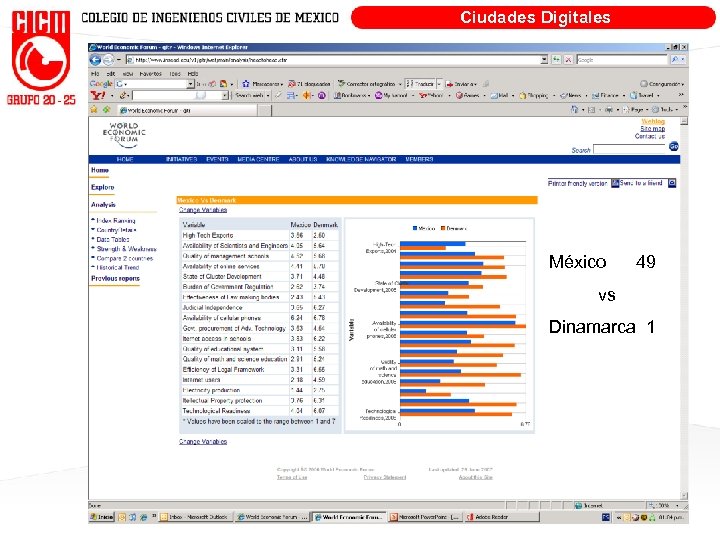The image size is (720, 540).
Task: Click the Google toolbar logo
Action: click(101, 84)
